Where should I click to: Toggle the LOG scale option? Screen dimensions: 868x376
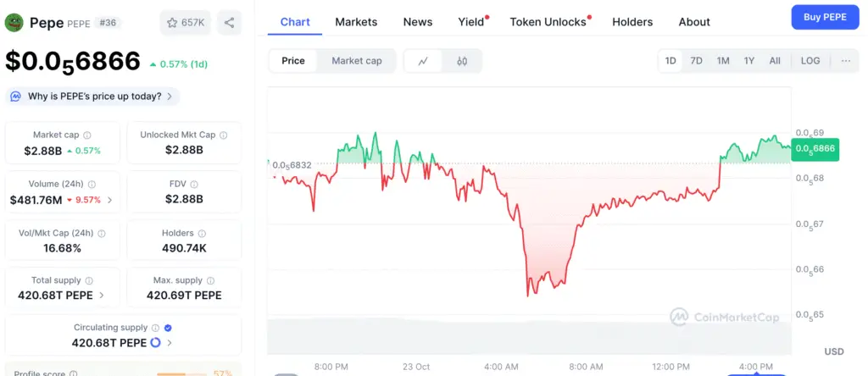810,61
